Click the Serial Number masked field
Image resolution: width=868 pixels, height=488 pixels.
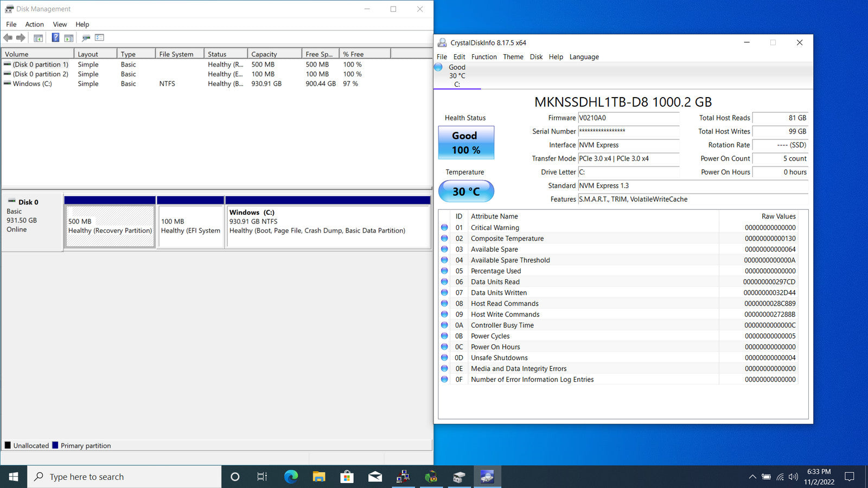[629, 131]
